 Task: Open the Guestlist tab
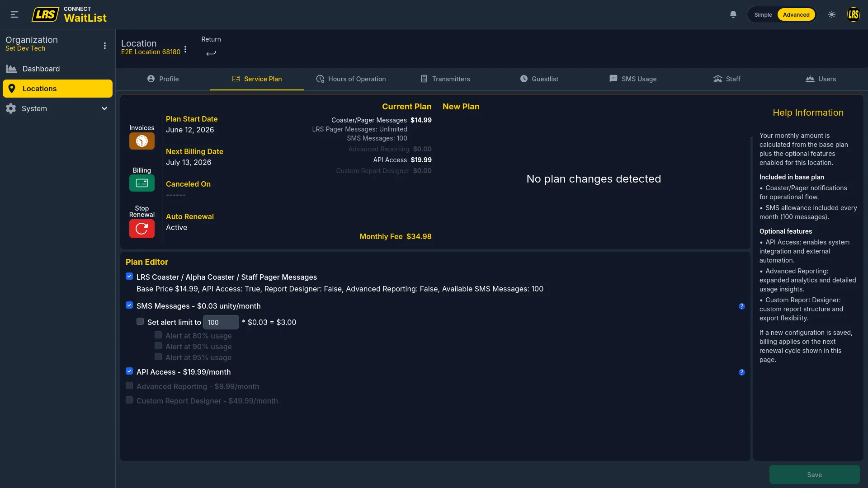point(539,79)
